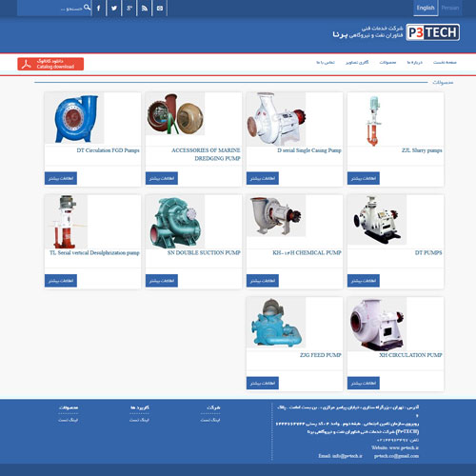Switch language to Persian
The height and width of the screenshot is (476, 476).
coord(450,8)
